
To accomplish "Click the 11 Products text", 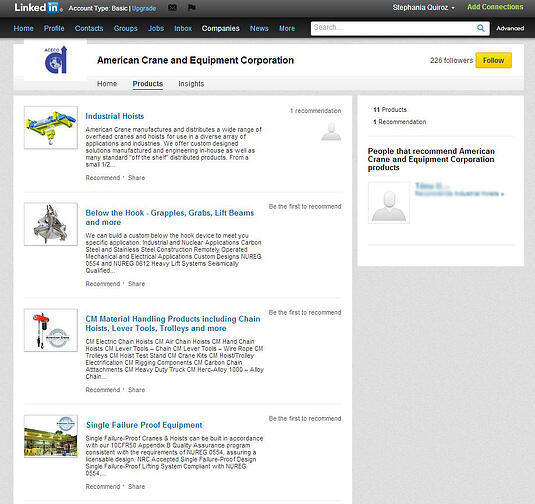I will [x=390, y=110].
